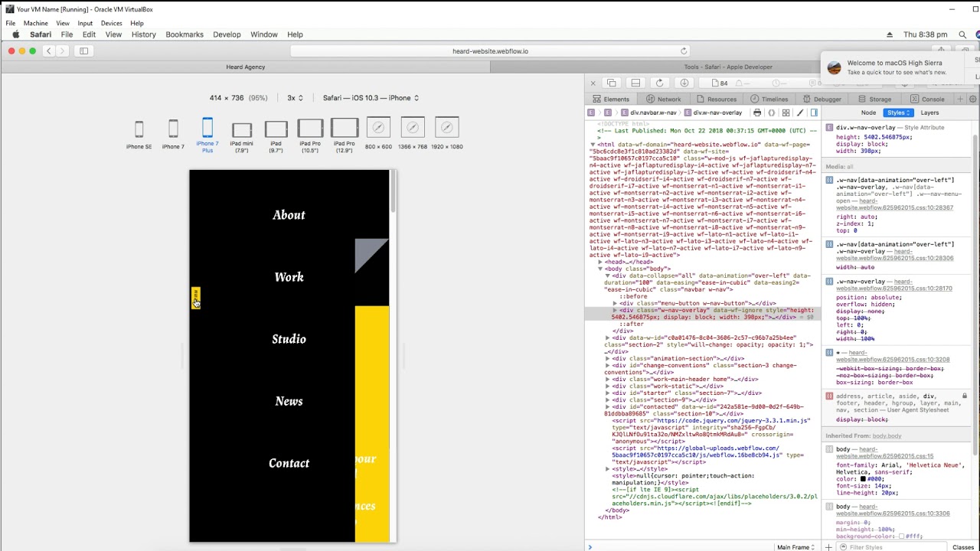Click the News link in the mobile menu

click(x=289, y=401)
